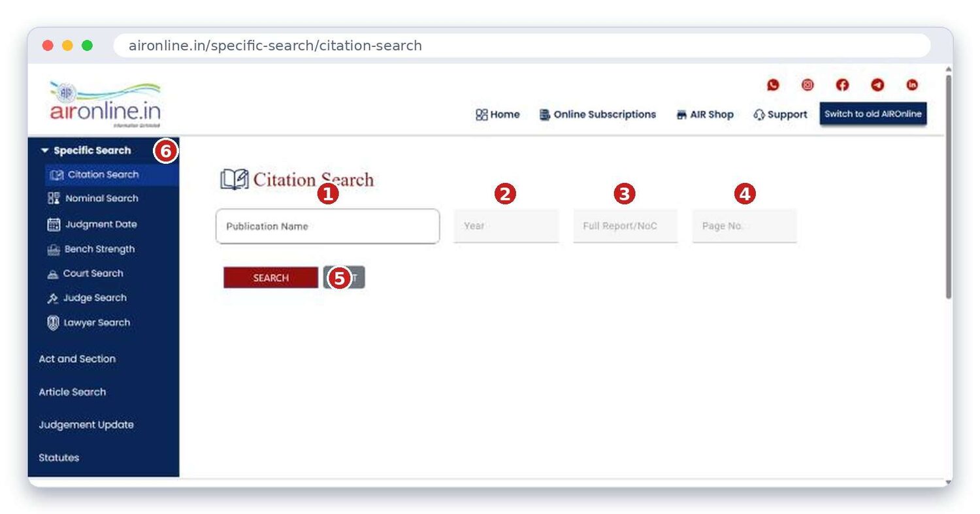This screenshot has height=514, width=980.
Task: Go to Judgment Date search
Action: point(92,224)
